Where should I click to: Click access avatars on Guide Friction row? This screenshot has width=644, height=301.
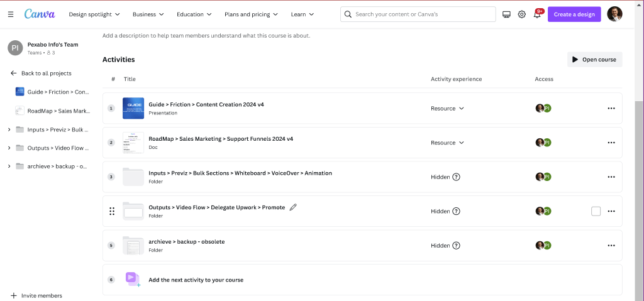coord(543,109)
